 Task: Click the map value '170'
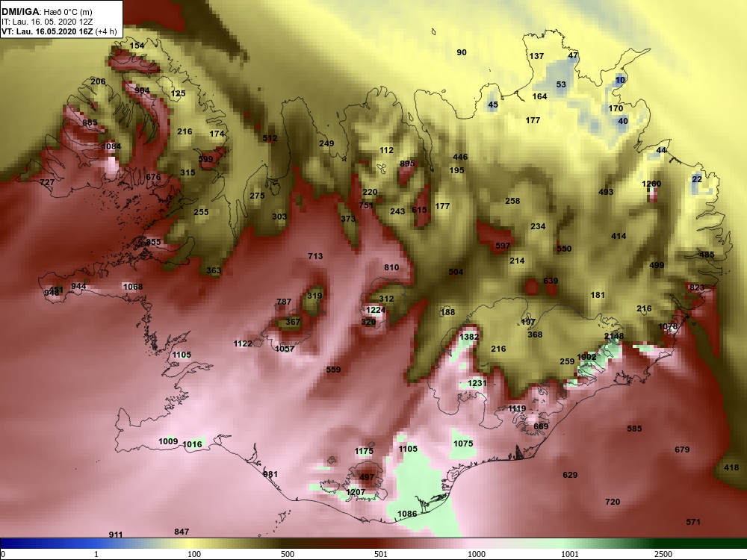tap(616, 108)
